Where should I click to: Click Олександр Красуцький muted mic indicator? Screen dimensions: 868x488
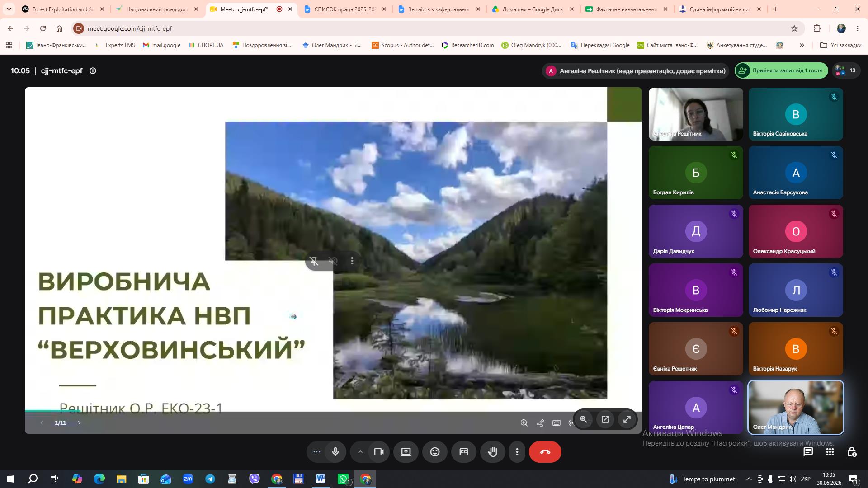click(834, 214)
